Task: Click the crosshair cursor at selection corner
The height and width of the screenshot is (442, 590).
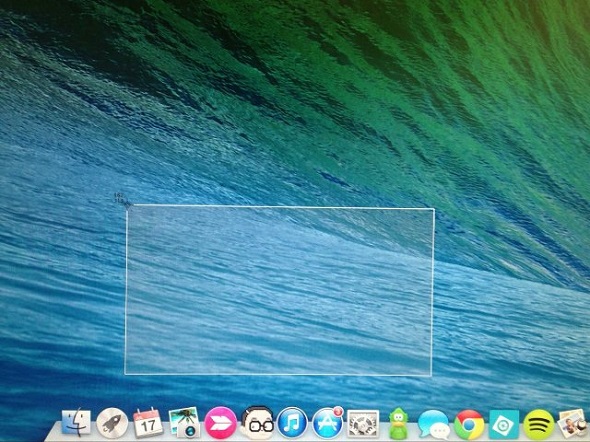Action: pos(128,205)
